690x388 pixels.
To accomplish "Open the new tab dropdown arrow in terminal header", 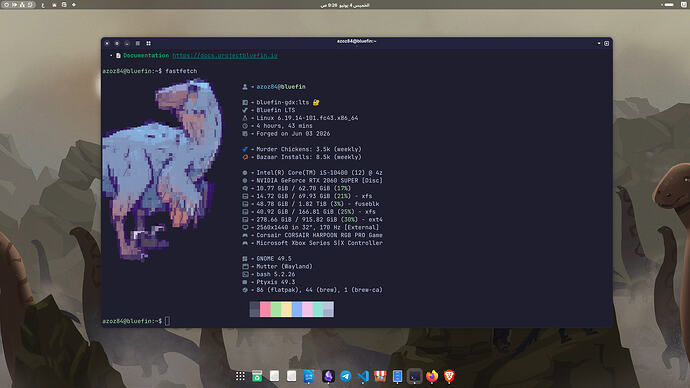I will (599, 43).
